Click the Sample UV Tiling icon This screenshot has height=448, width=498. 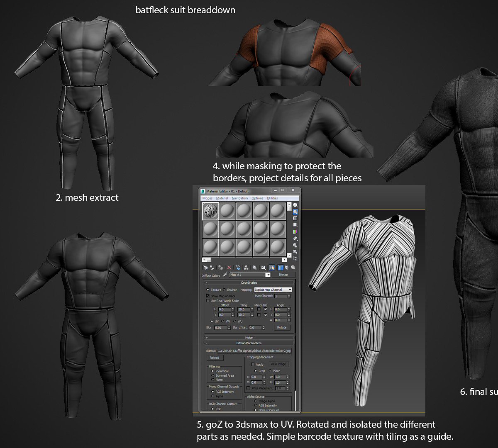click(295, 225)
